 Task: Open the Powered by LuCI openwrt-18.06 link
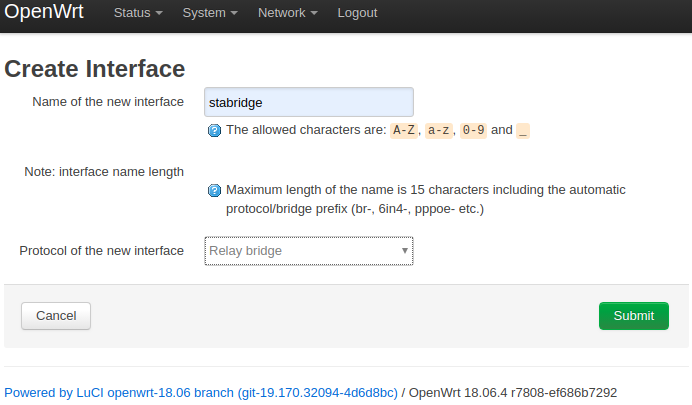pos(201,393)
